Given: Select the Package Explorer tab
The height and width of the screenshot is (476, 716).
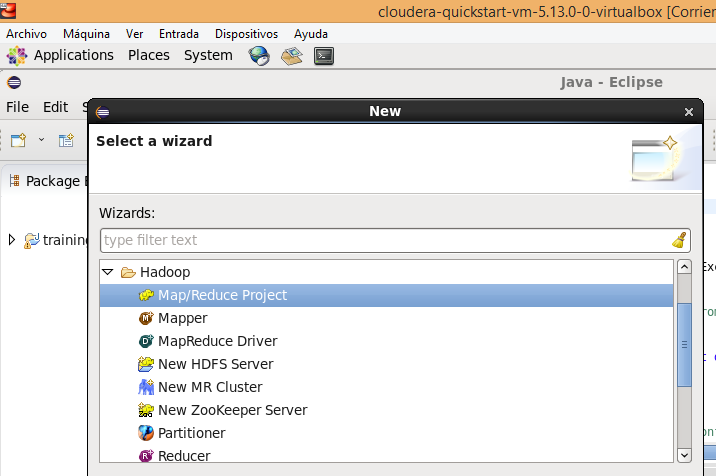Looking at the screenshot, I should (48, 181).
